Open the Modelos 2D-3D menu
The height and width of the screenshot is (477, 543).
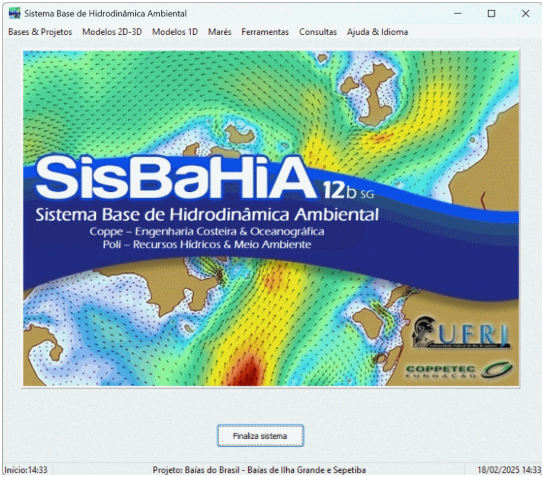tap(112, 32)
